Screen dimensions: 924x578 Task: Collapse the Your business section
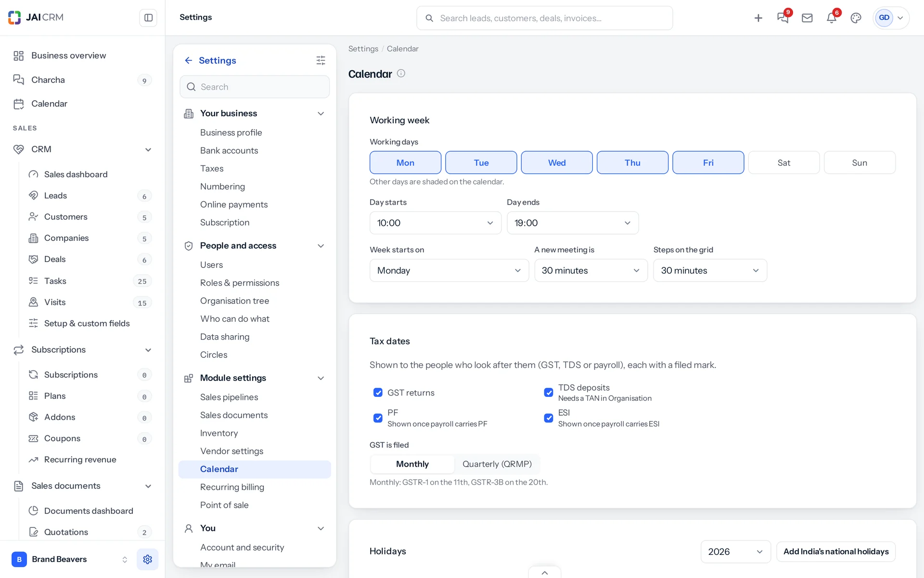click(x=321, y=114)
